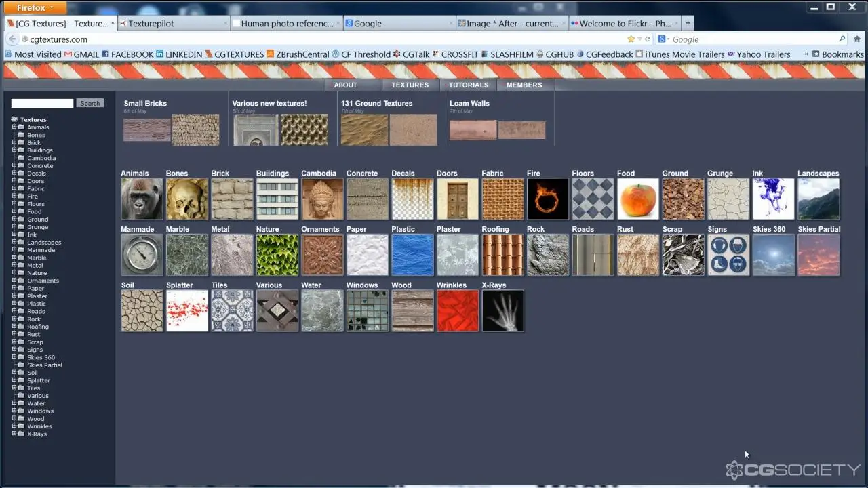Screen dimensions: 868x488
Task: Open the Splatter red category image
Action: [x=187, y=311]
